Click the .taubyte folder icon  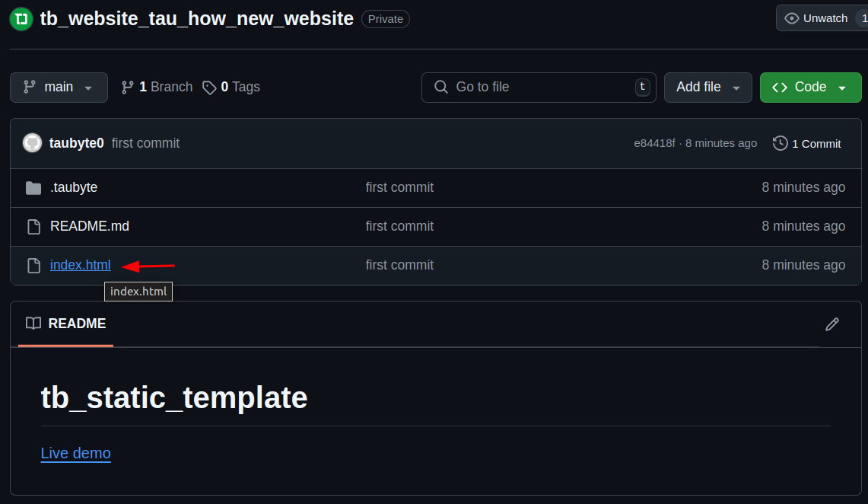[33, 188]
